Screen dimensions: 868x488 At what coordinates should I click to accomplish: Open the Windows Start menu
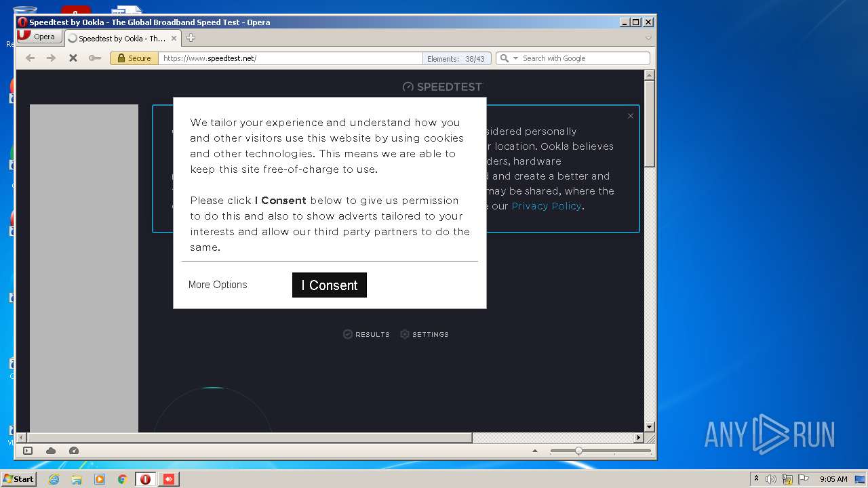(x=18, y=479)
